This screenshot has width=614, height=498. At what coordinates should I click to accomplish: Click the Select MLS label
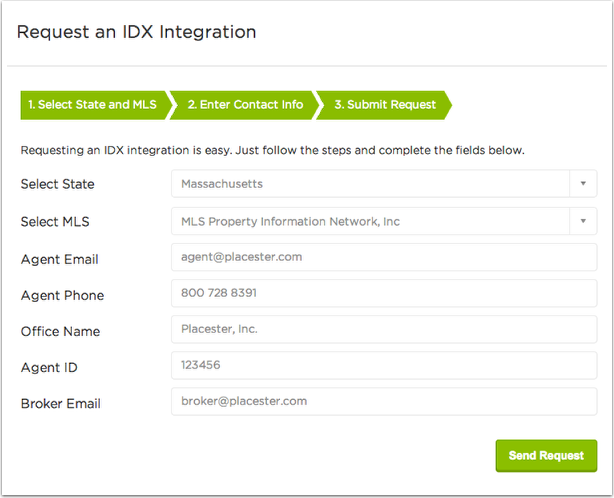pos(55,222)
